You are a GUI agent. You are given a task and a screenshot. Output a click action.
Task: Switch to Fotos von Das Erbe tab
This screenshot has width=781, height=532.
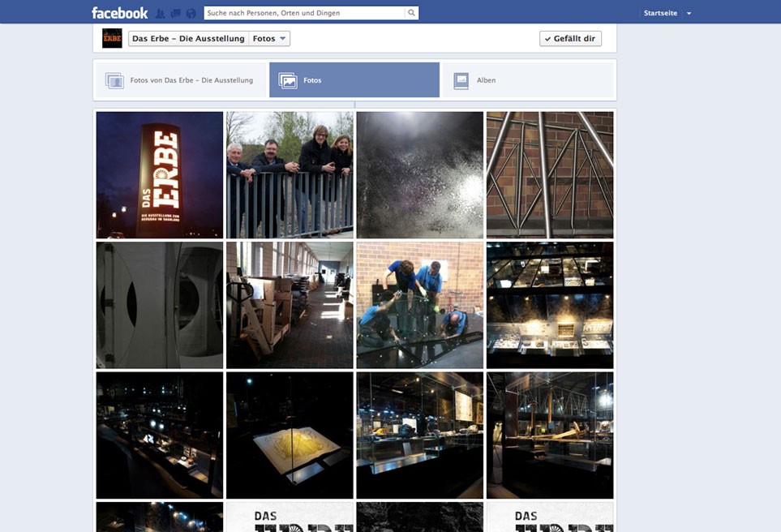pos(182,80)
